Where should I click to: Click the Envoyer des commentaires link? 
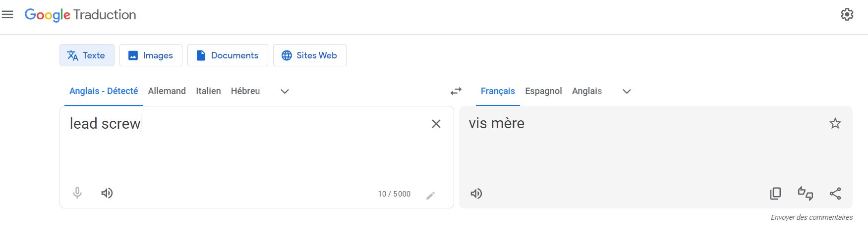click(x=811, y=217)
